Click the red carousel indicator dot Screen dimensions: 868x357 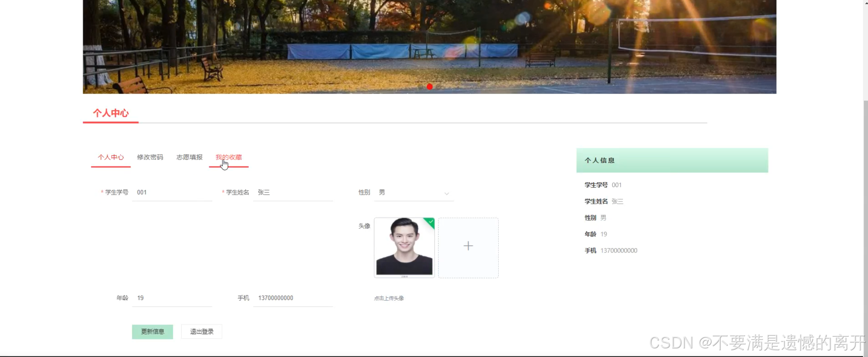[429, 87]
